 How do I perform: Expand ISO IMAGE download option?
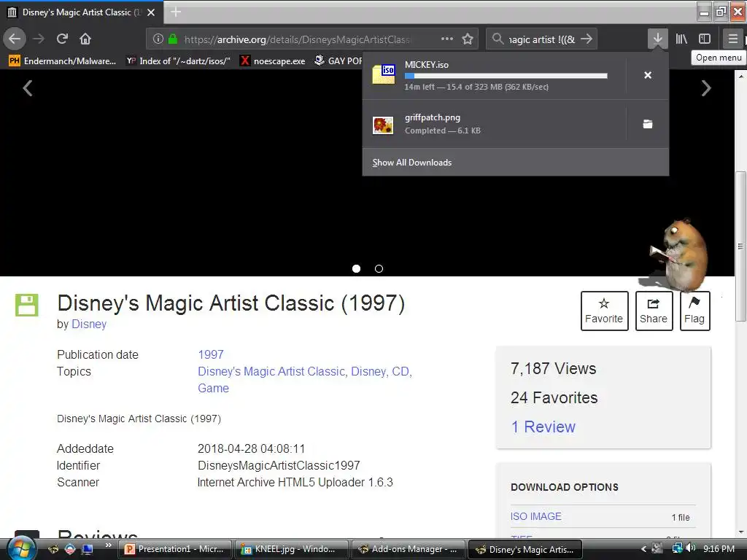[536, 516]
